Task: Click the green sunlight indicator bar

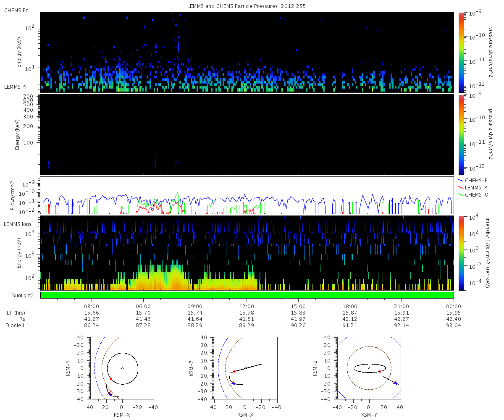Action: [x=247, y=295]
